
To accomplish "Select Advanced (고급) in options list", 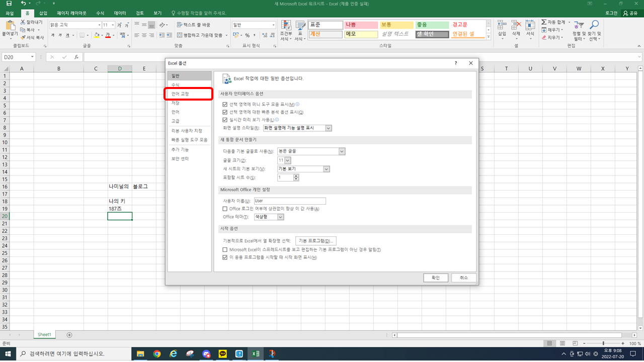I will (190, 121).
